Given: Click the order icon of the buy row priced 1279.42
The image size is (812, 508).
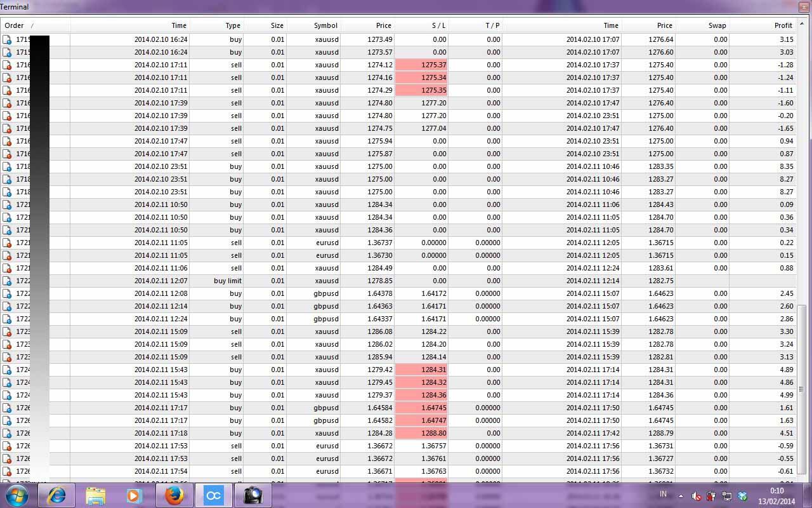Looking at the screenshot, I should point(8,370).
